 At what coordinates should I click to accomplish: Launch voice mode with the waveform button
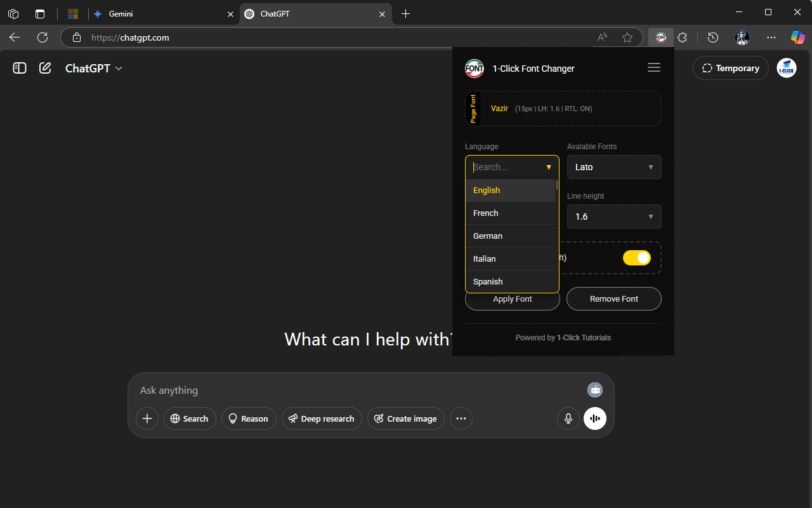click(595, 418)
